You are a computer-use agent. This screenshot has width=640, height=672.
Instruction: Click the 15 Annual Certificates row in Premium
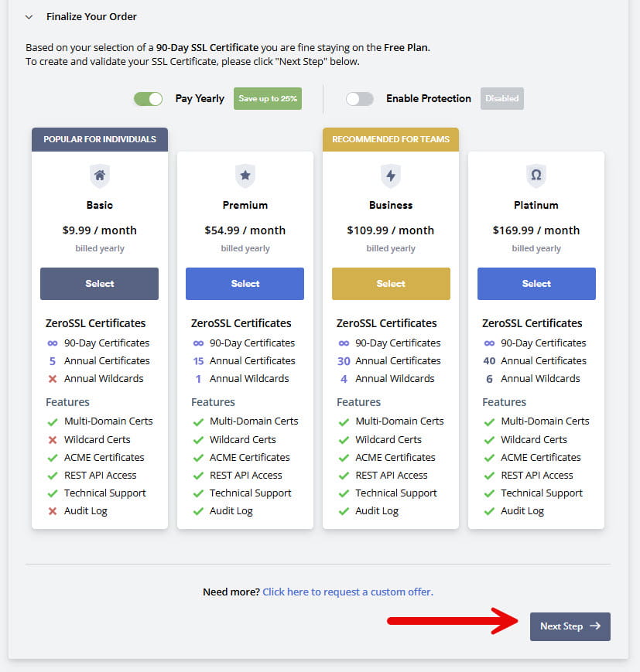(x=244, y=361)
